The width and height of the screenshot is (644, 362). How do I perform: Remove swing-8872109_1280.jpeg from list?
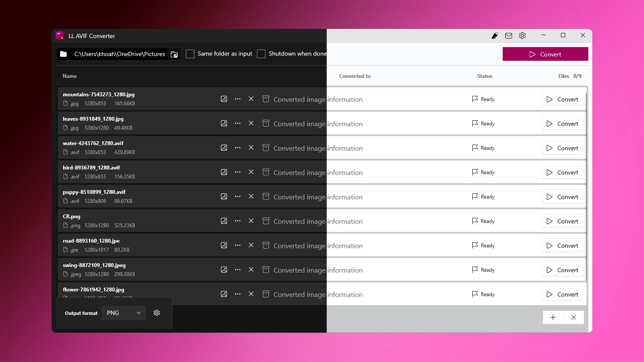[x=251, y=270]
